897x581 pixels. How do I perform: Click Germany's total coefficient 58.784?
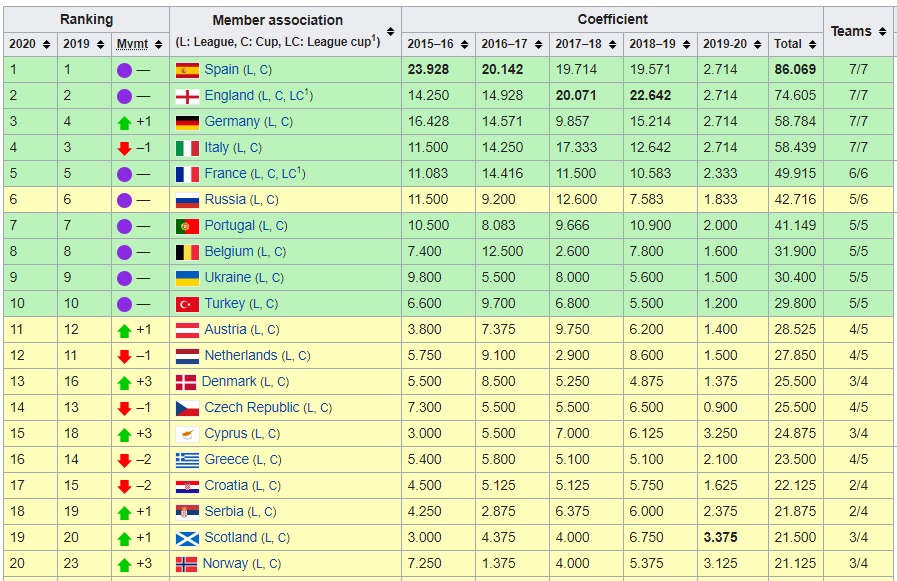pyautogui.click(x=795, y=121)
